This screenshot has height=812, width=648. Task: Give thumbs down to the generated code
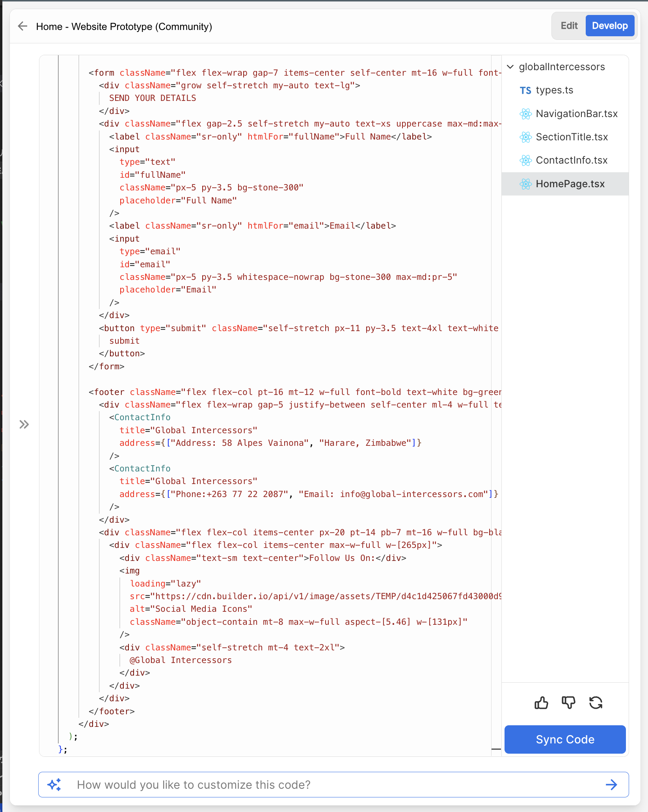click(568, 703)
